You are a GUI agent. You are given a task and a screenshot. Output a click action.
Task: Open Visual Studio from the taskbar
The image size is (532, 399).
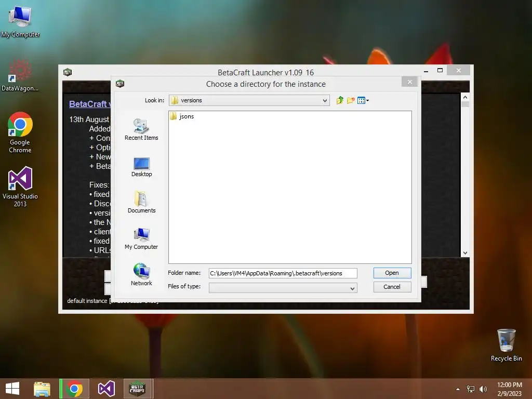[x=106, y=389]
